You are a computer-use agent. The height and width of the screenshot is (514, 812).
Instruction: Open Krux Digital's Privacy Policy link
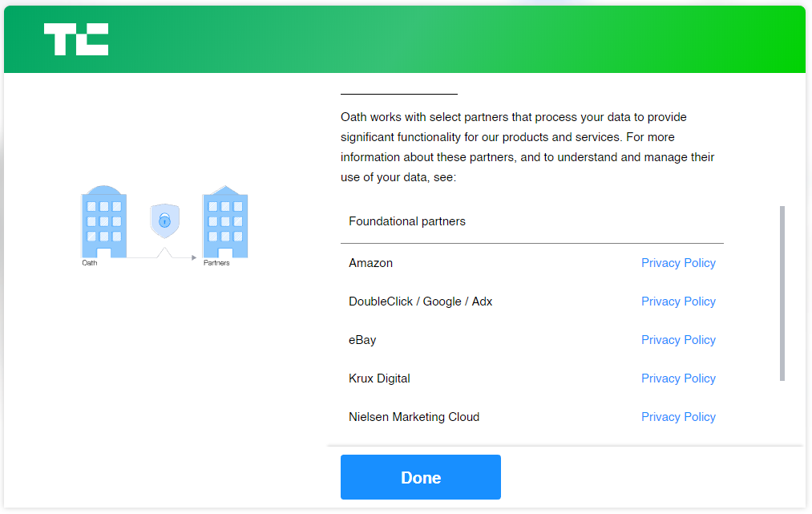click(x=678, y=378)
